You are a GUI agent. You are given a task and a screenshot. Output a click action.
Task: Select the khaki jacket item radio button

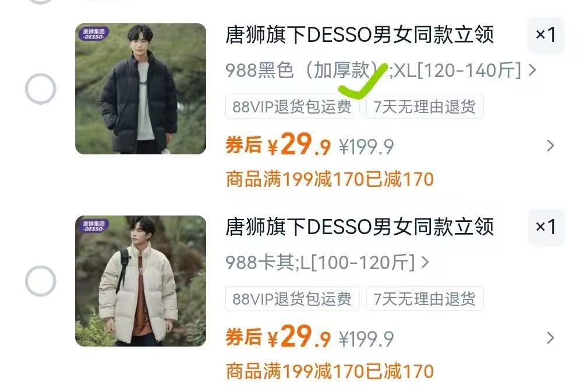coord(40,281)
